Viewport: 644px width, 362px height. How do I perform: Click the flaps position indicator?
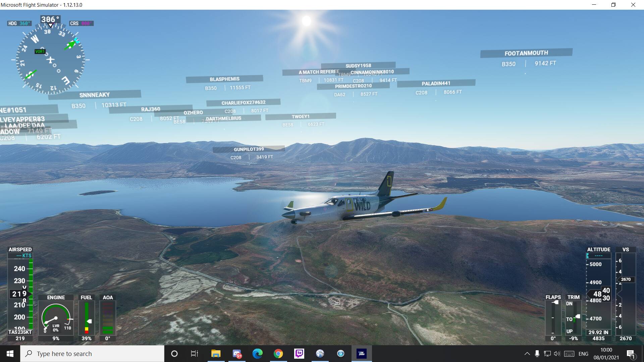[553, 318]
